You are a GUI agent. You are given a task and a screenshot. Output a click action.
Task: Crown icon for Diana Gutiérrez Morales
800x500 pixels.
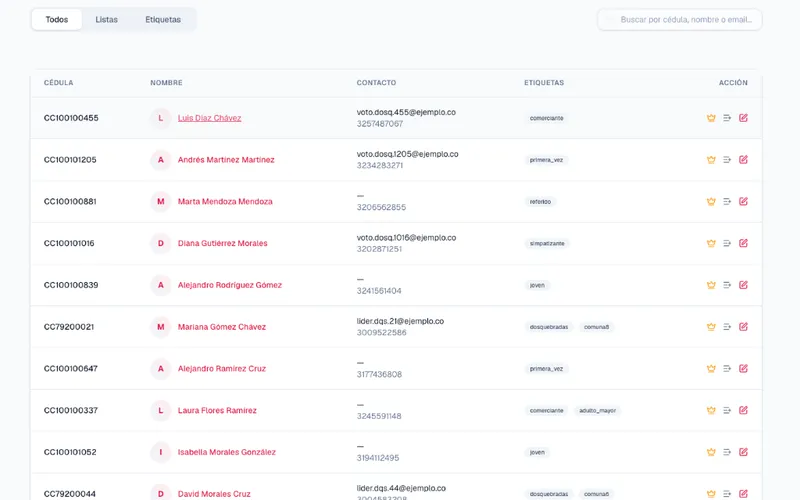click(x=711, y=243)
